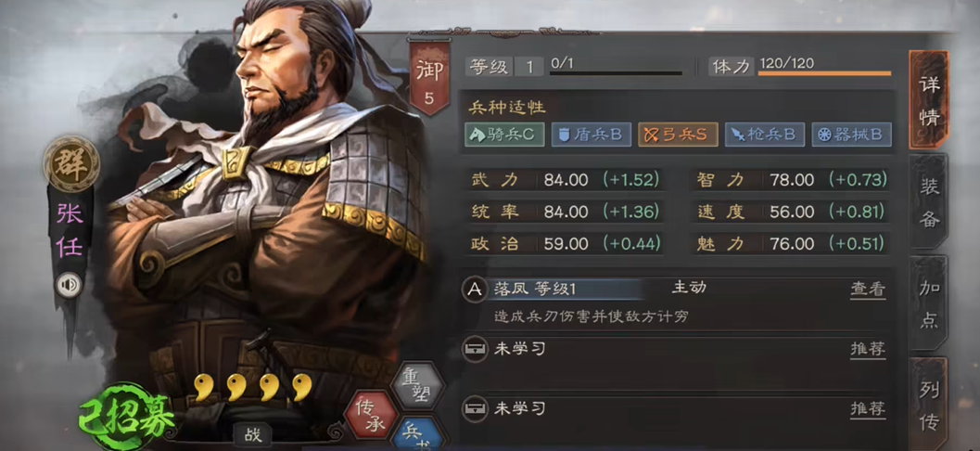This screenshot has width=980, height=451.
Task: Open the 列传 tab
Action: (x=929, y=406)
